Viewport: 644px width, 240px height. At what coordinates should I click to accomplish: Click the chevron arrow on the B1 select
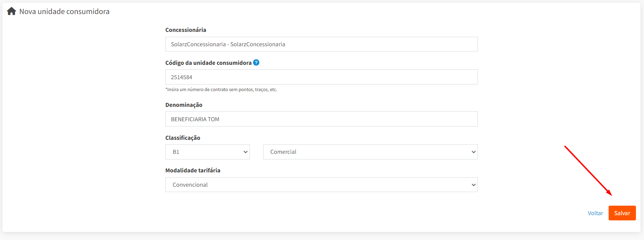click(246, 152)
